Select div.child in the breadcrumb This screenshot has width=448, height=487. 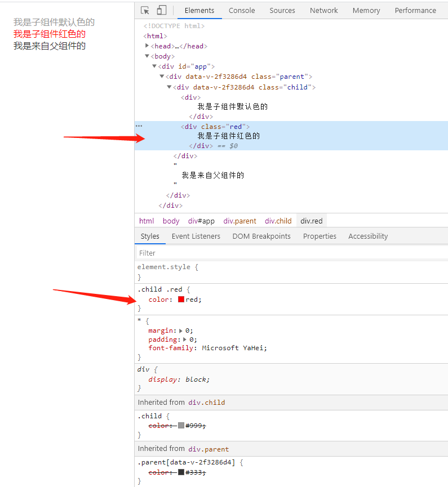click(x=278, y=221)
